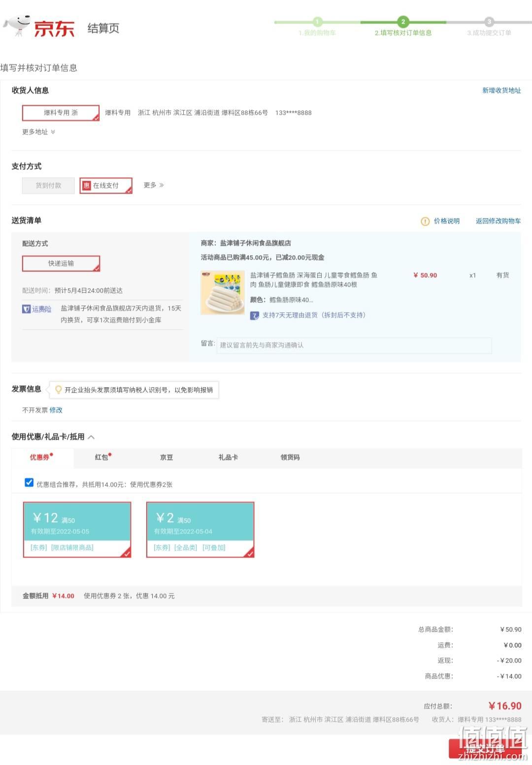
Task: Click merchant name 盐津铺子休闲食品旗舰店
Action: point(255,243)
